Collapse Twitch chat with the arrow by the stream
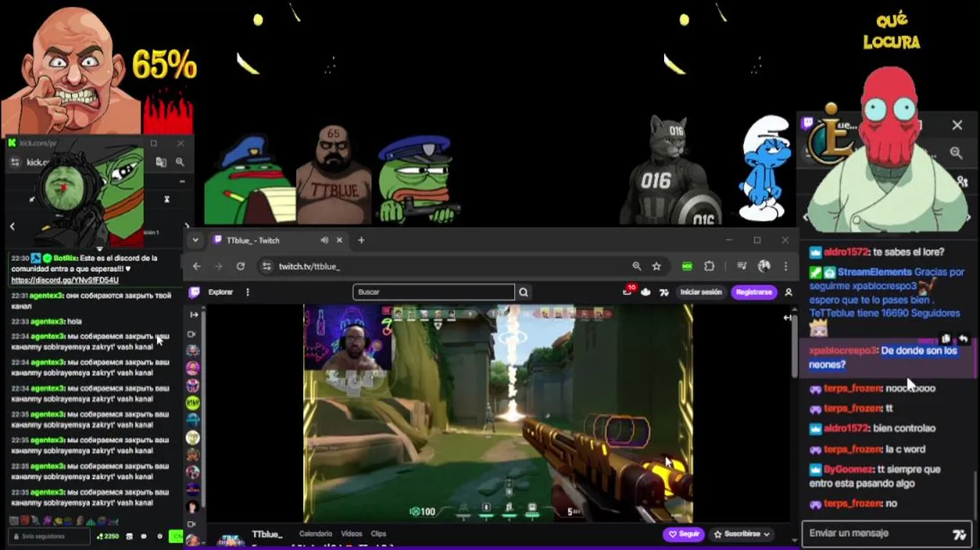The image size is (980, 550). [788, 317]
